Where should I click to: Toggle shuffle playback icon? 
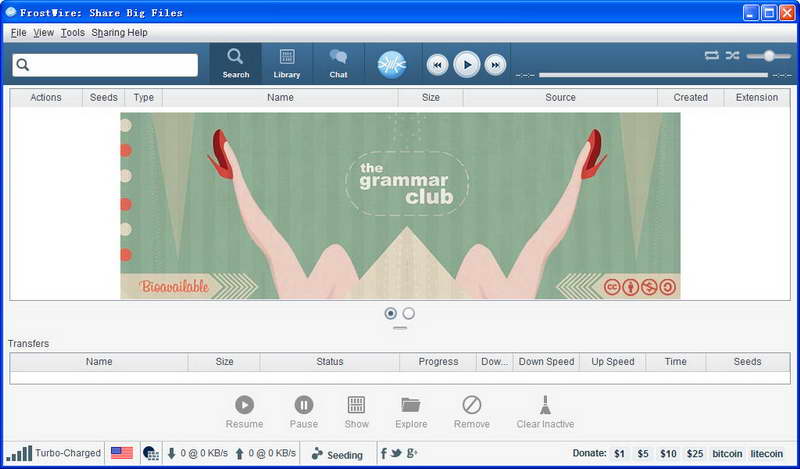pyautogui.click(x=732, y=55)
